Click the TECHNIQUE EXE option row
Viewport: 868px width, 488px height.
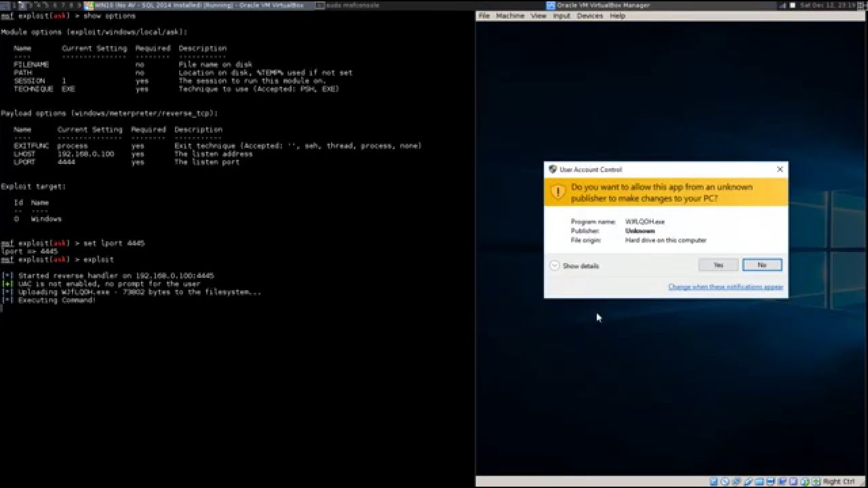176,89
